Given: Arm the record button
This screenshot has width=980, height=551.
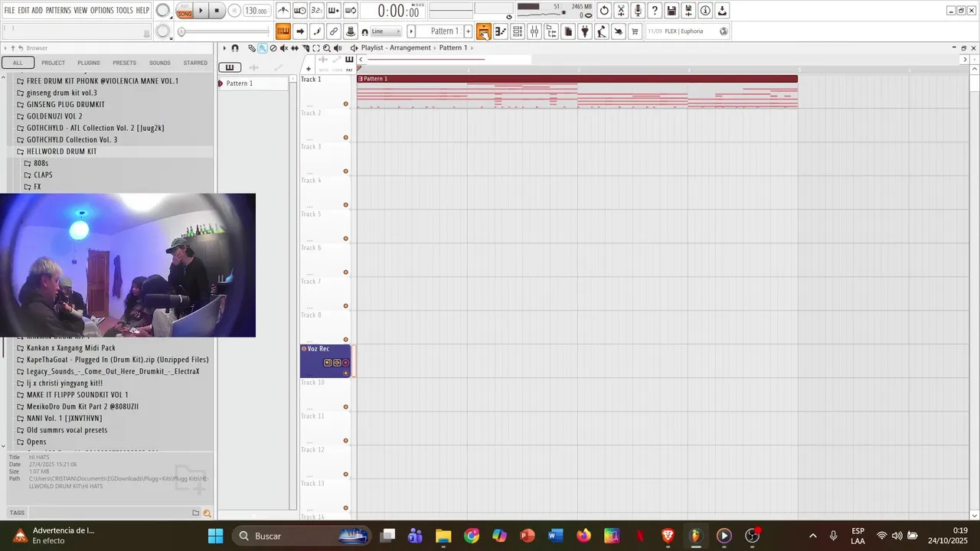Looking at the screenshot, I should pyautogui.click(x=234, y=11).
